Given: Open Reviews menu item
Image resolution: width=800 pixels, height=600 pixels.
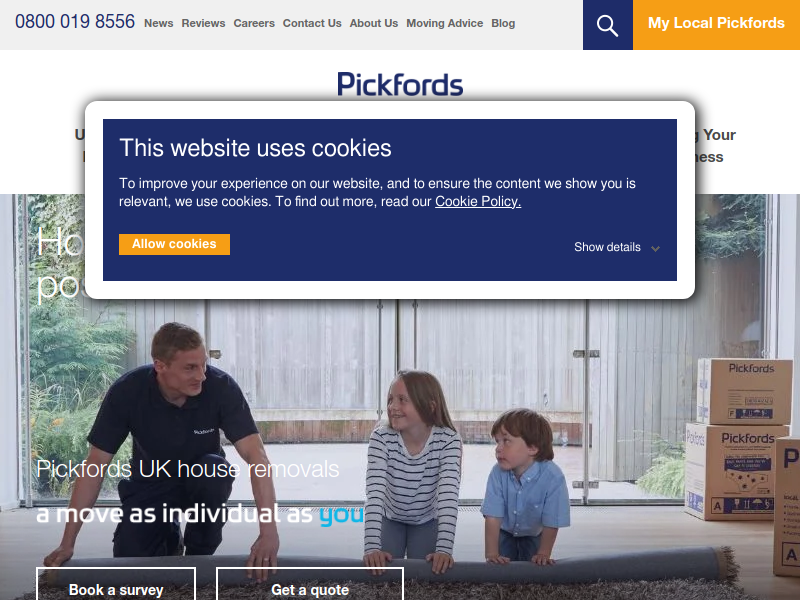Looking at the screenshot, I should [203, 23].
